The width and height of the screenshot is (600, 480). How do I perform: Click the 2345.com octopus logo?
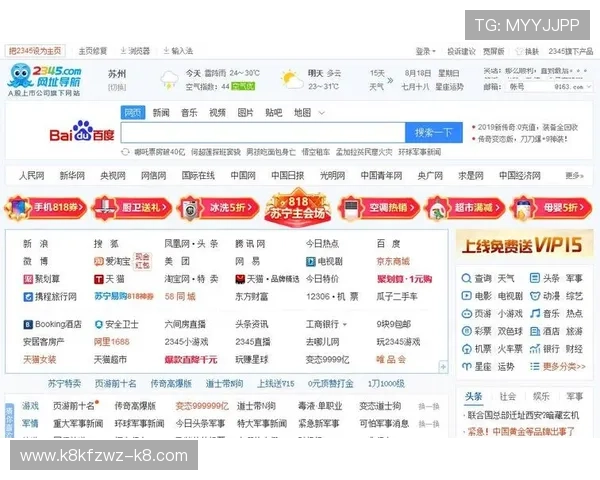pyautogui.click(x=44, y=80)
